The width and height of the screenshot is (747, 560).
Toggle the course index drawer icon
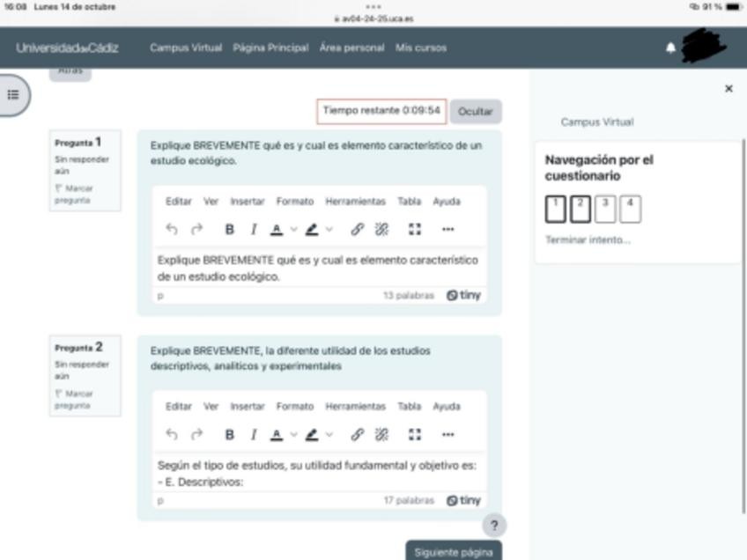(13, 95)
